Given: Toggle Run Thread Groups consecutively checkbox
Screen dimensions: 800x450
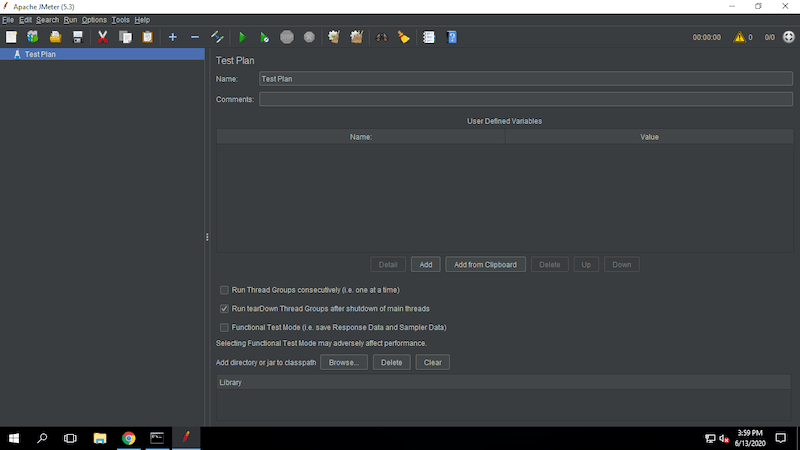Looking at the screenshot, I should [x=224, y=290].
